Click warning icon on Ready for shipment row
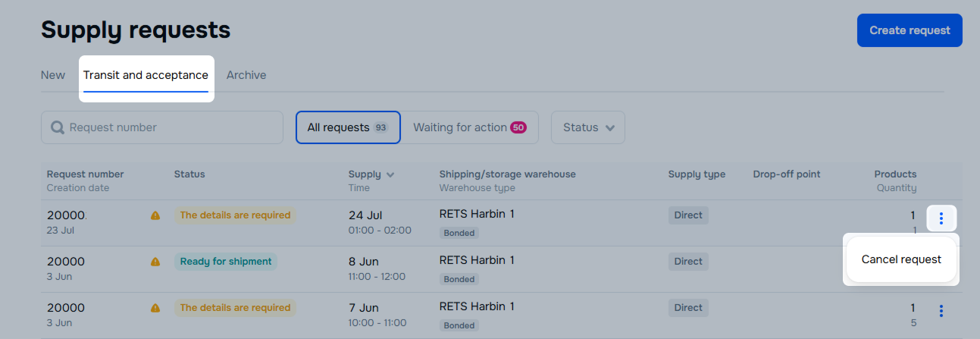 click(155, 262)
